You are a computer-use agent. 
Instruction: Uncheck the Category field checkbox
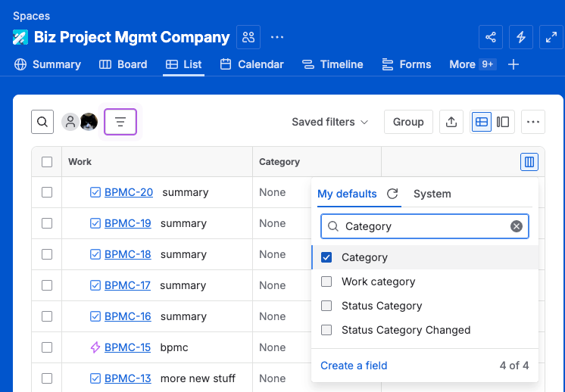326,257
